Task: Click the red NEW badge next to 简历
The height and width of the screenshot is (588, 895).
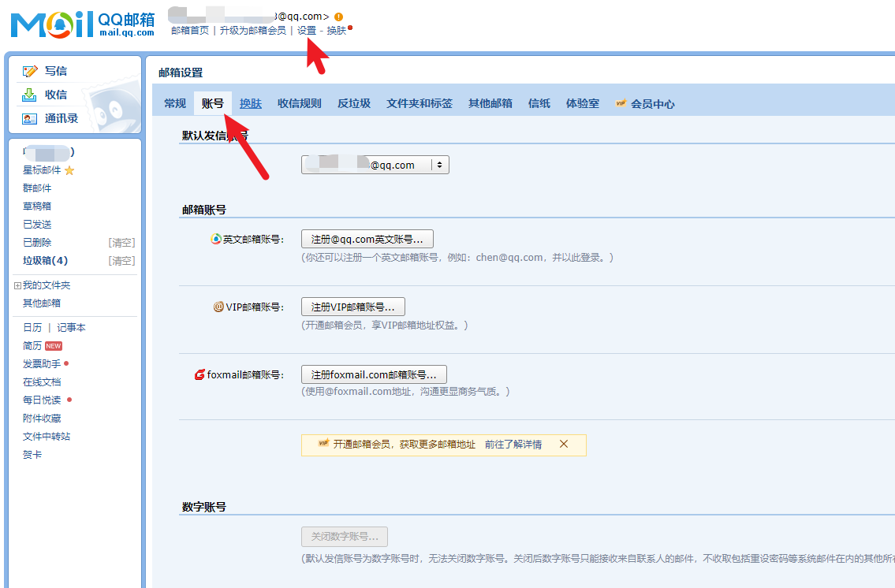Action: tap(54, 345)
